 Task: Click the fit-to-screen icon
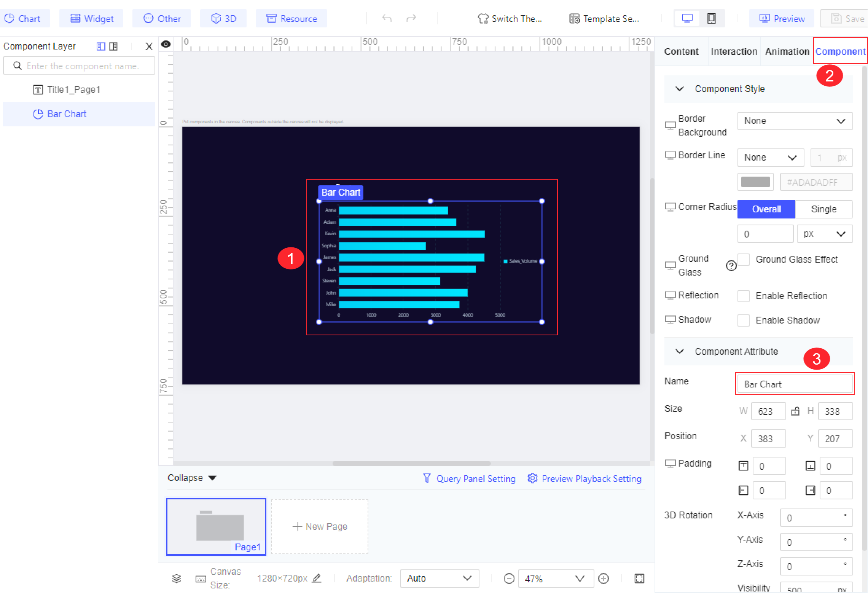click(x=639, y=579)
